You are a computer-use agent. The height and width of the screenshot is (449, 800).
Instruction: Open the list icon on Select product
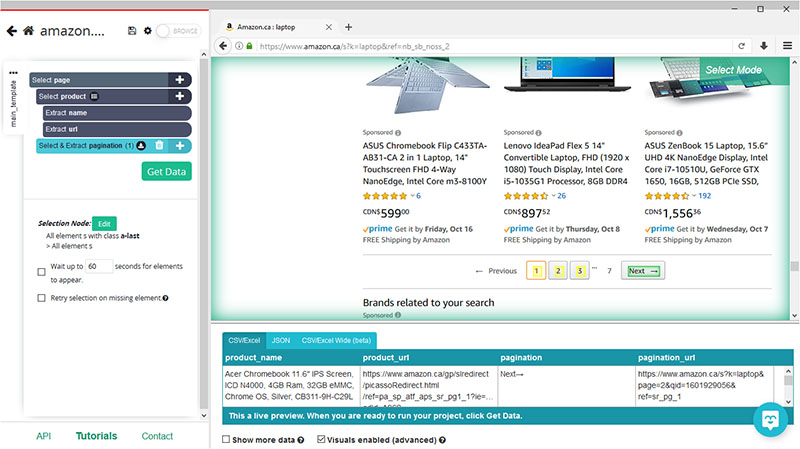tap(94, 96)
